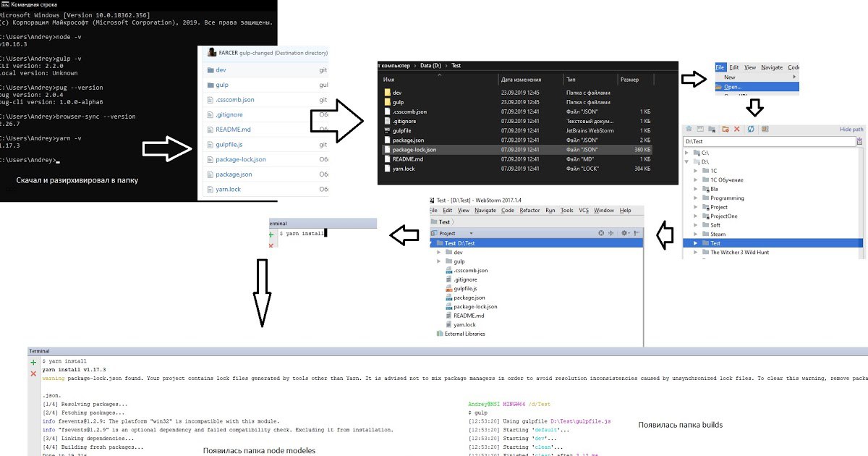Click the Hide path link in file chooser
The width and height of the screenshot is (868, 456).
coord(851,129)
